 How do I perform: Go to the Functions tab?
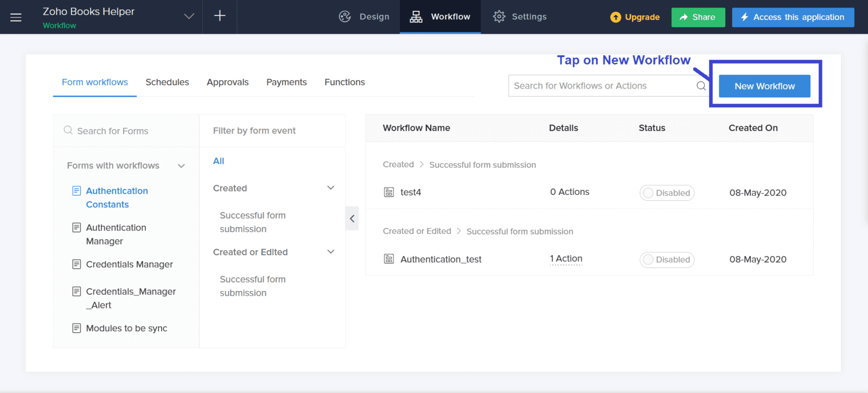point(344,82)
